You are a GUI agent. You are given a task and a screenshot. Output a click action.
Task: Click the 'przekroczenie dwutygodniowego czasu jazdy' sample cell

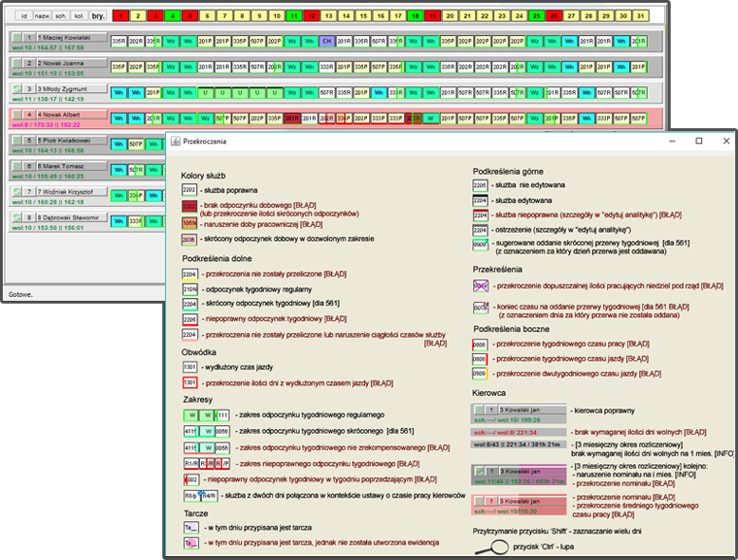tap(480, 374)
